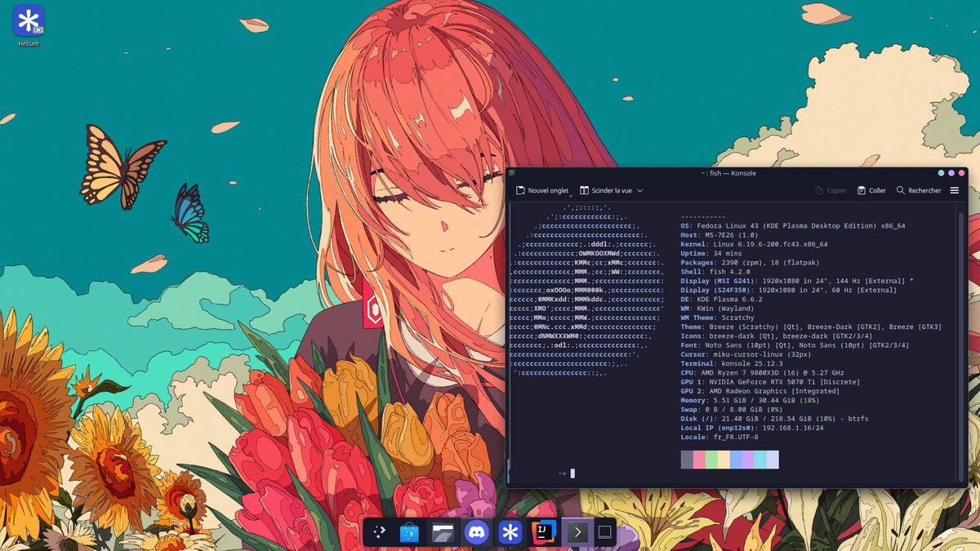980x551 pixels.
Task: Expand the Scinder la vue dropdown chevron
Action: click(x=639, y=190)
